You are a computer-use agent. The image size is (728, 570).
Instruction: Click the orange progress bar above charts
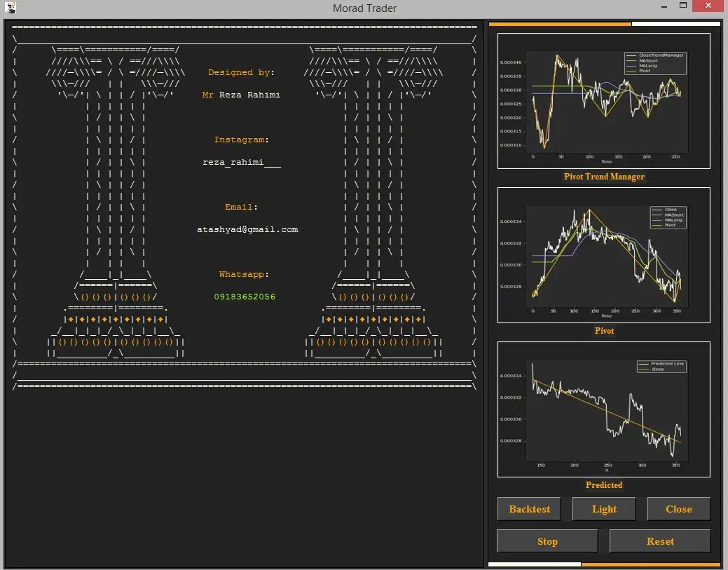[x=560, y=24]
